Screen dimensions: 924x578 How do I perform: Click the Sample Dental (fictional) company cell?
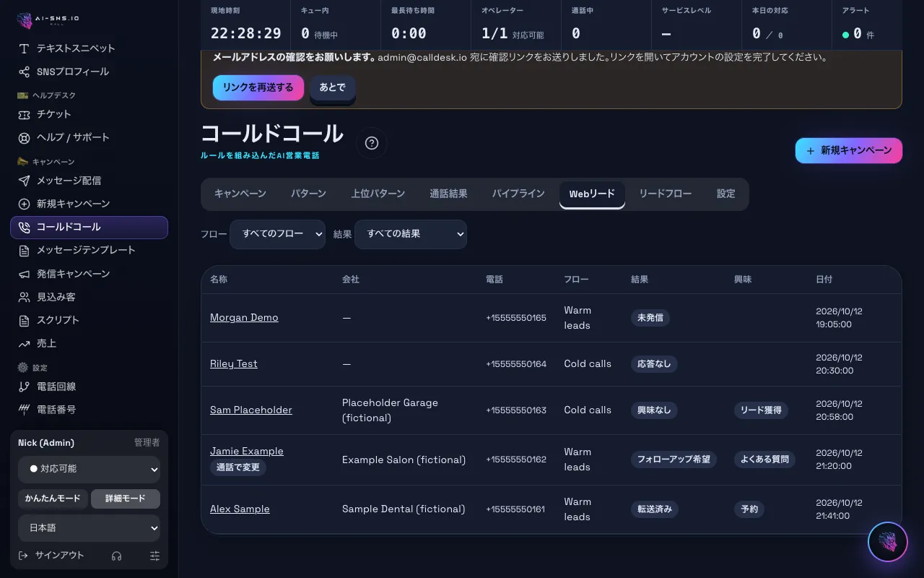[x=404, y=509]
